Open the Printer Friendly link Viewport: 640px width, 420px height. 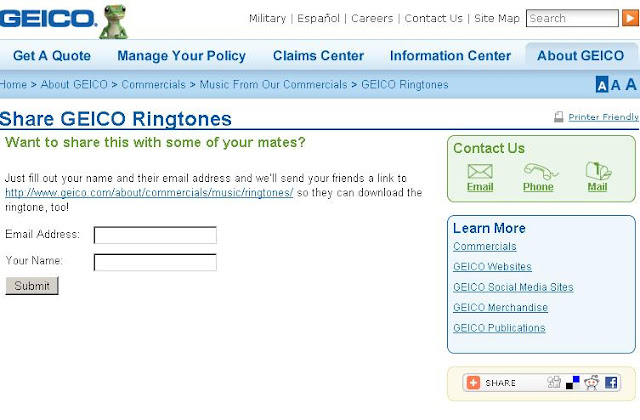pos(603,117)
